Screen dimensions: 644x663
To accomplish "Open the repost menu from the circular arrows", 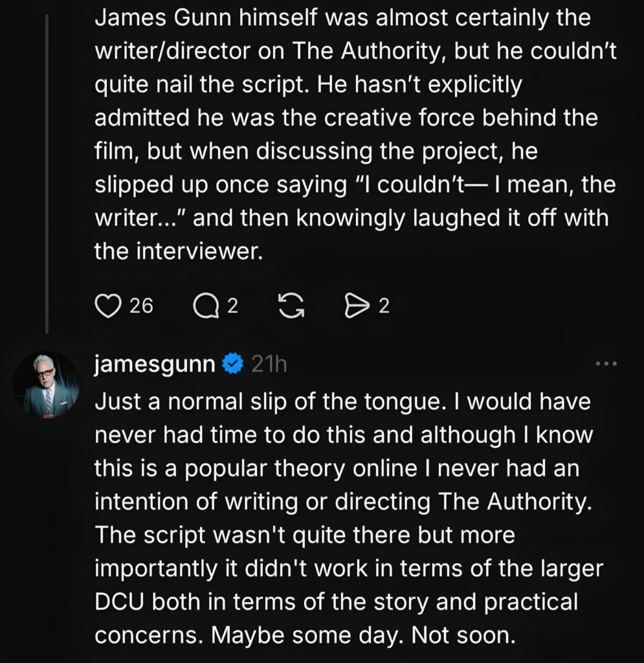I will click(x=292, y=306).
